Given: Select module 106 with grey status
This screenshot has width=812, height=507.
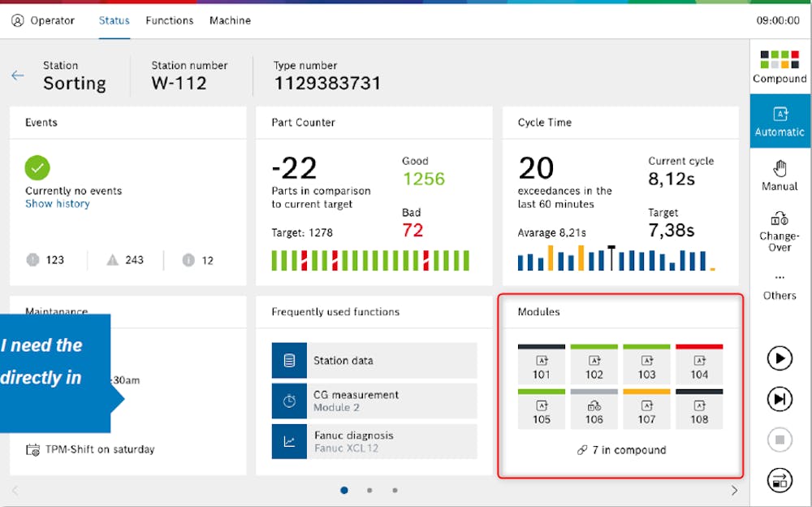Looking at the screenshot, I should (594, 409).
